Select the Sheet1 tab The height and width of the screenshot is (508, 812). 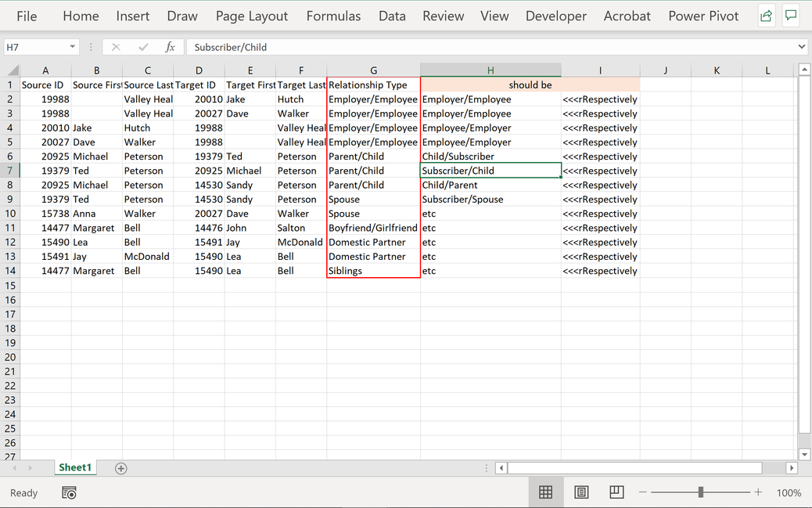point(75,467)
